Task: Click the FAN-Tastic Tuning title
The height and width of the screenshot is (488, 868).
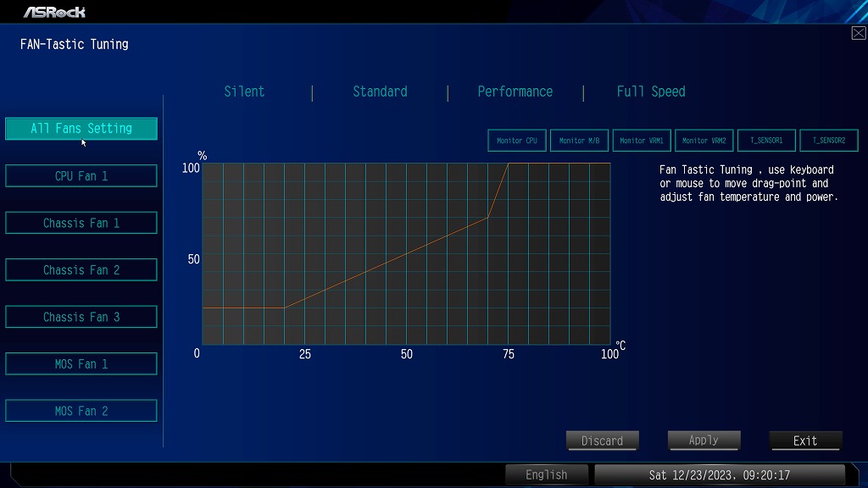Action: [x=75, y=44]
